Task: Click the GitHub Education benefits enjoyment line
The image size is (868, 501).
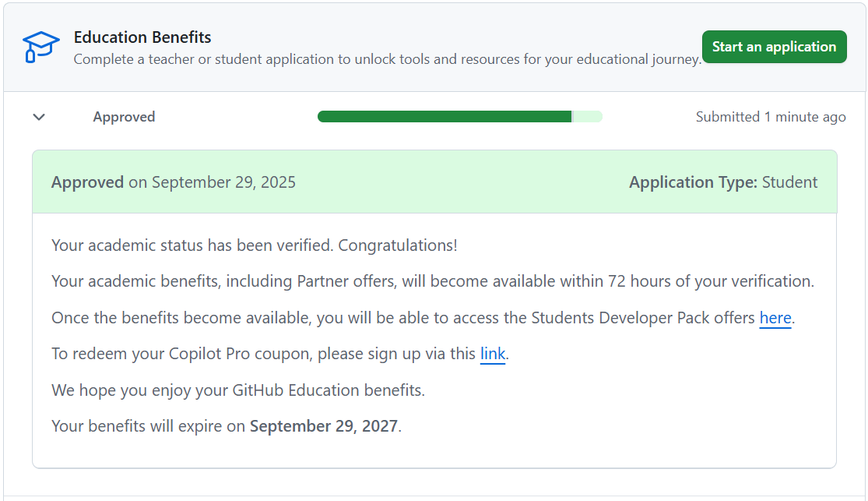Action: pyautogui.click(x=237, y=390)
